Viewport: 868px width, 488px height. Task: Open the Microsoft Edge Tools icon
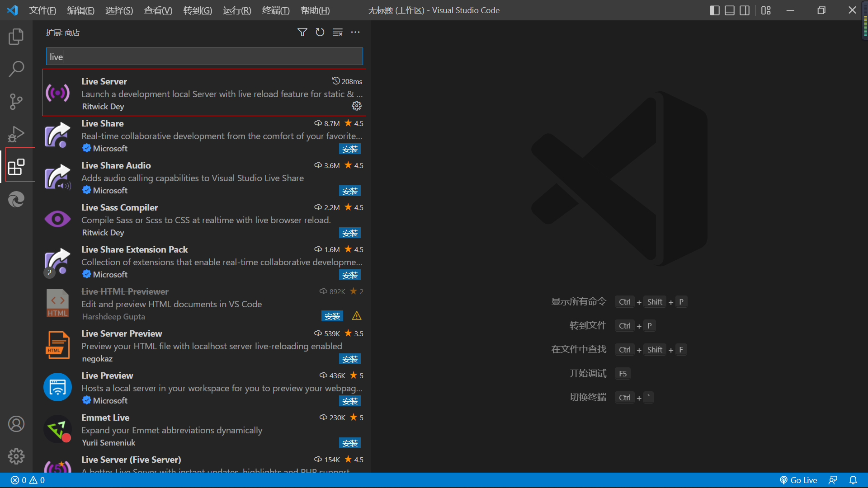16,199
